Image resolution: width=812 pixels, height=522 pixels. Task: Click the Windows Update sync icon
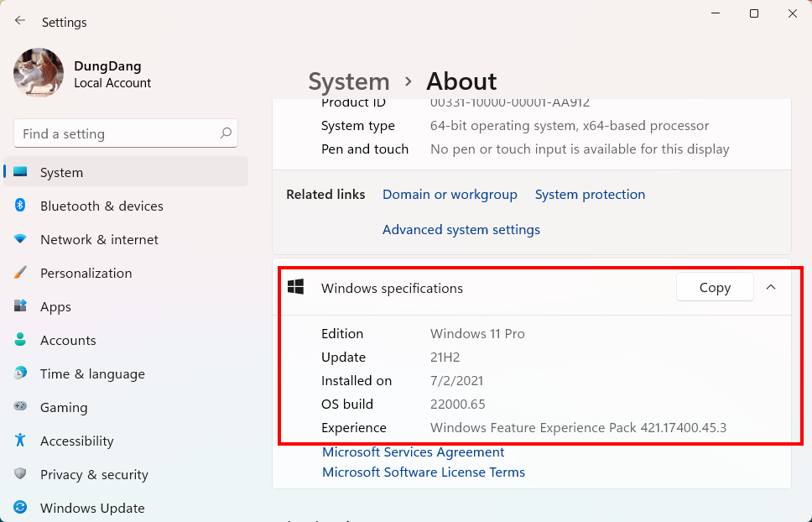point(20,508)
